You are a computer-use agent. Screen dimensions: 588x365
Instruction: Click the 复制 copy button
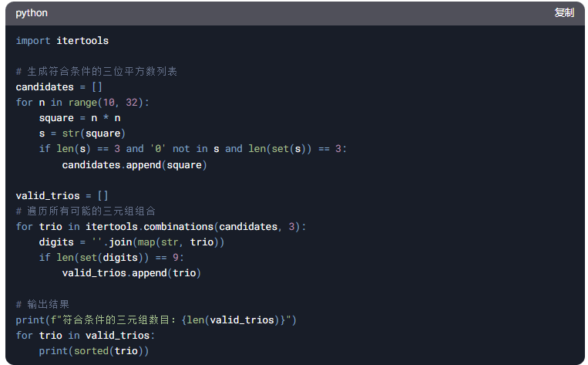tap(564, 13)
